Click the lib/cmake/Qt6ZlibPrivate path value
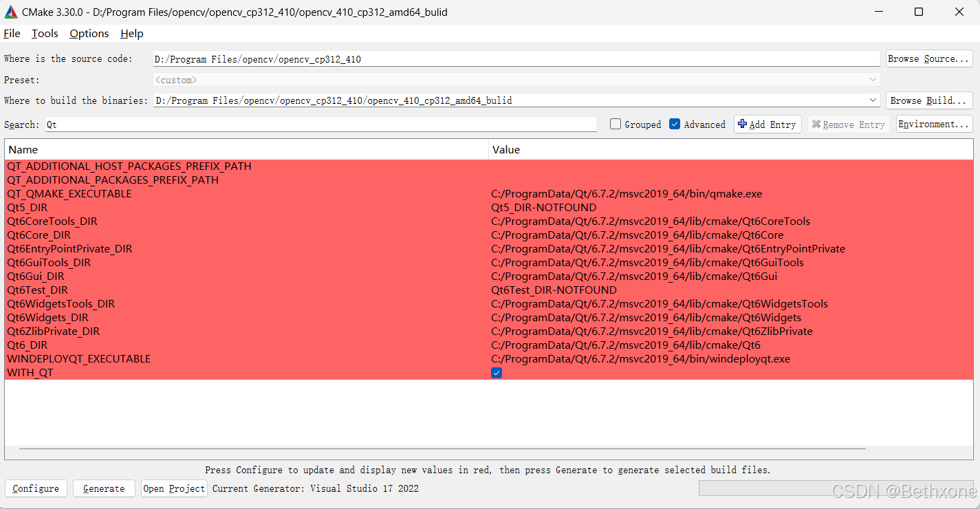980x509 pixels. point(652,332)
